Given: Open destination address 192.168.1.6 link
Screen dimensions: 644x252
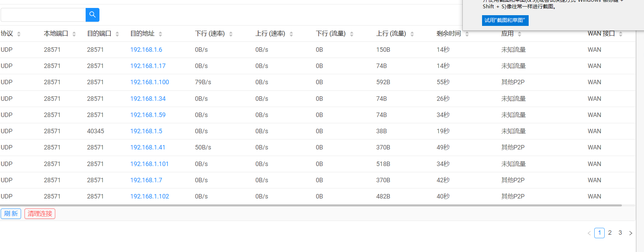Looking at the screenshot, I should pyautogui.click(x=146, y=50).
